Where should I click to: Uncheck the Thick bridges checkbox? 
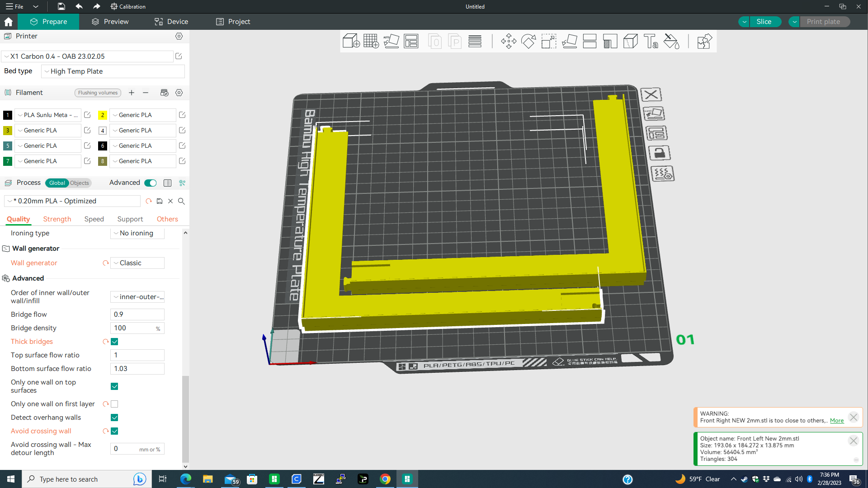(x=114, y=342)
